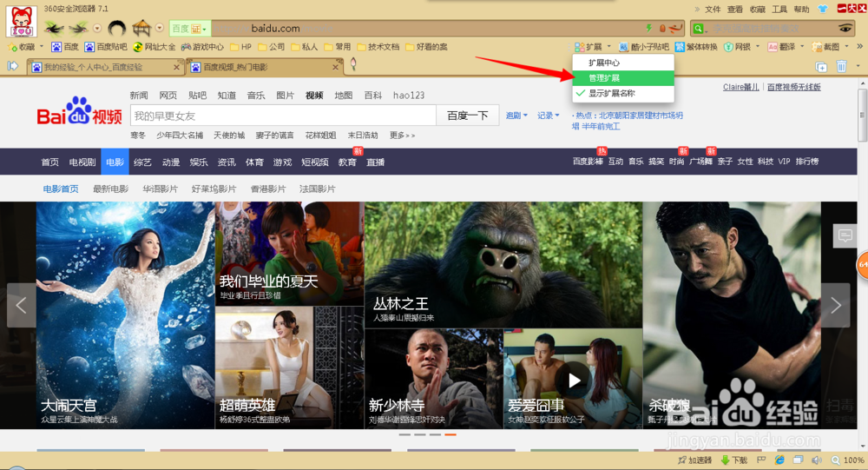Screen dimensions: 868x470
Task: Click the forward swallow navigation icon
Action: click(x=79, y=27)
